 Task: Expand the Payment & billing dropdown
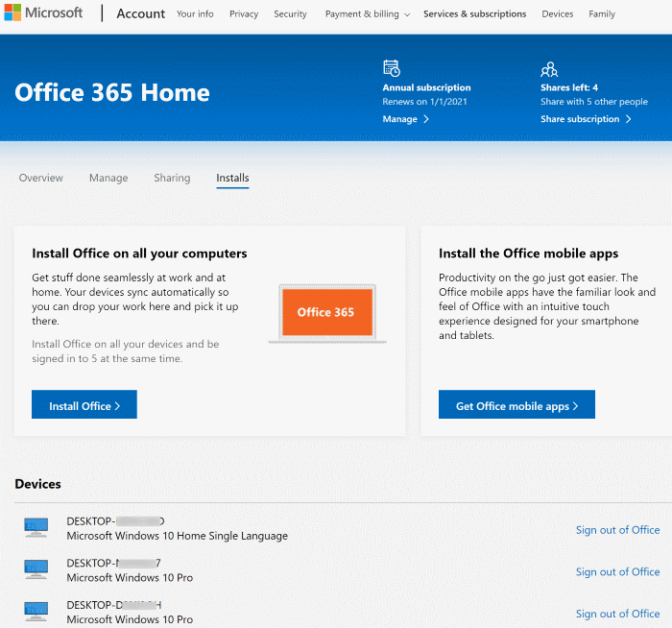coord(368,14)
